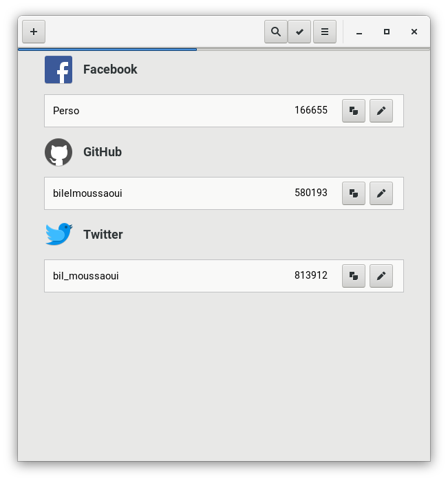Edit the Twitter bil_moussaoui account
Viewport: 448px width, 481px height.
click(x=381, y=276)
